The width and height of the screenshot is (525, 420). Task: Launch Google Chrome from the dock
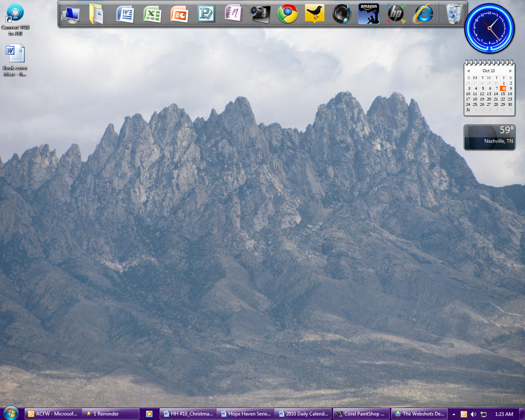(288, 14)
